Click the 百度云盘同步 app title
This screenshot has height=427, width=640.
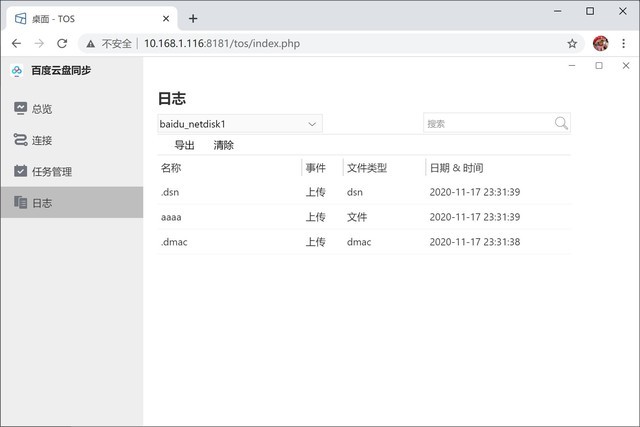click(x=61, y=71)
